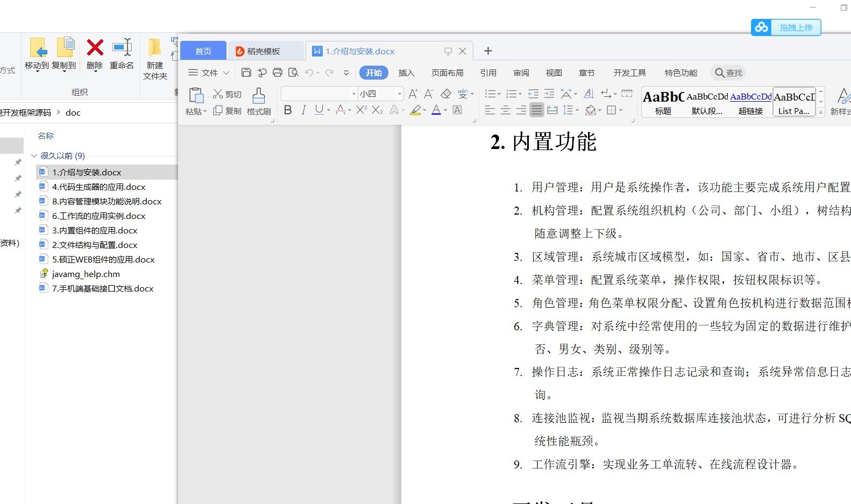Toggle Underline formatting

tap(320, 110)
